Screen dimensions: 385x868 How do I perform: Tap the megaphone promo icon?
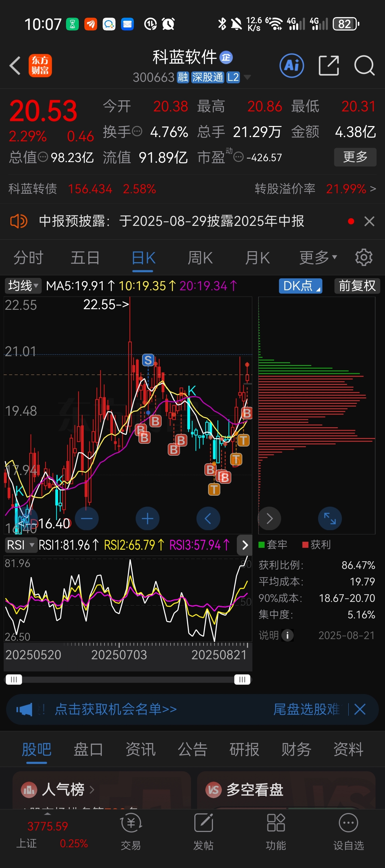point(24,709)
